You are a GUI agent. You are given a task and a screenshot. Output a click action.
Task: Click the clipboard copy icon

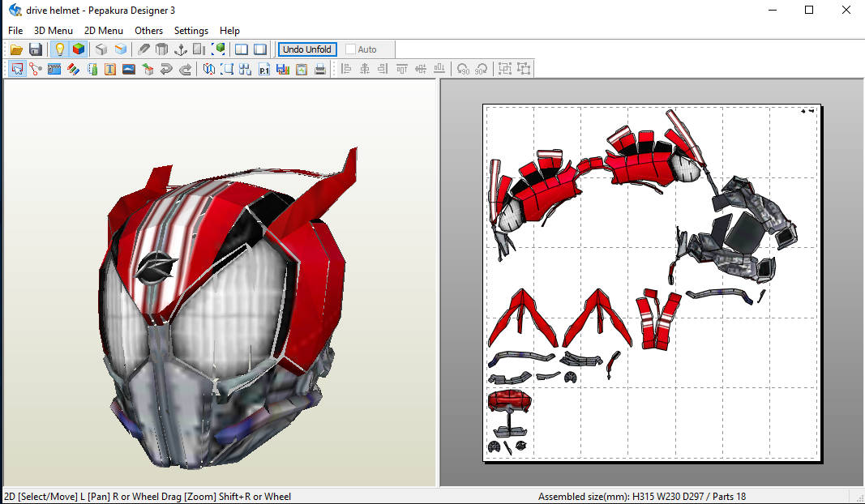coord(302,69)
